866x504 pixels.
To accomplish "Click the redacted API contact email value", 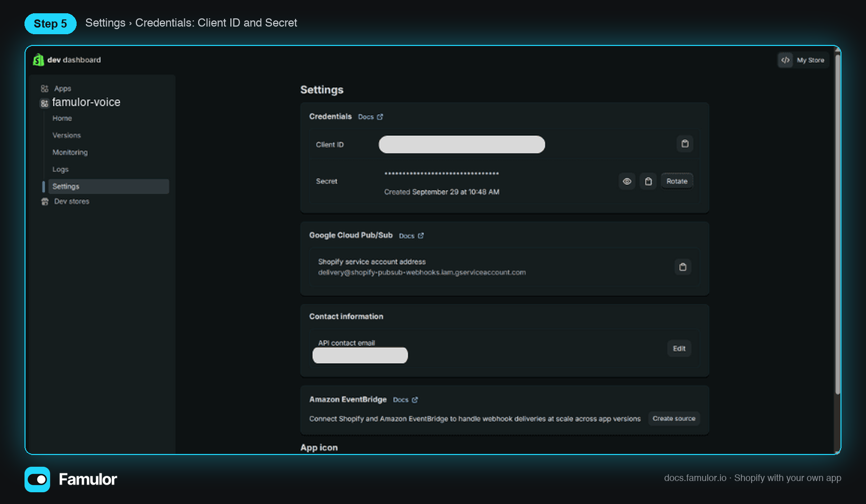I will coord(360,355).
